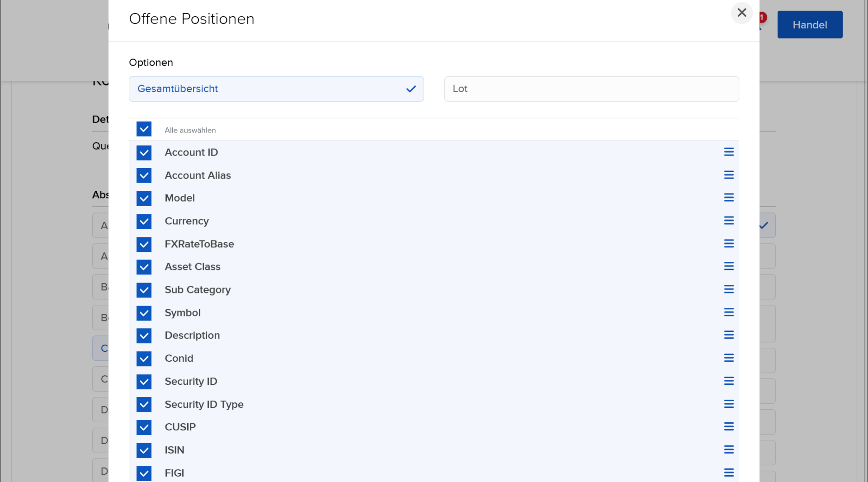Deselect the Description checkbox

144,336
